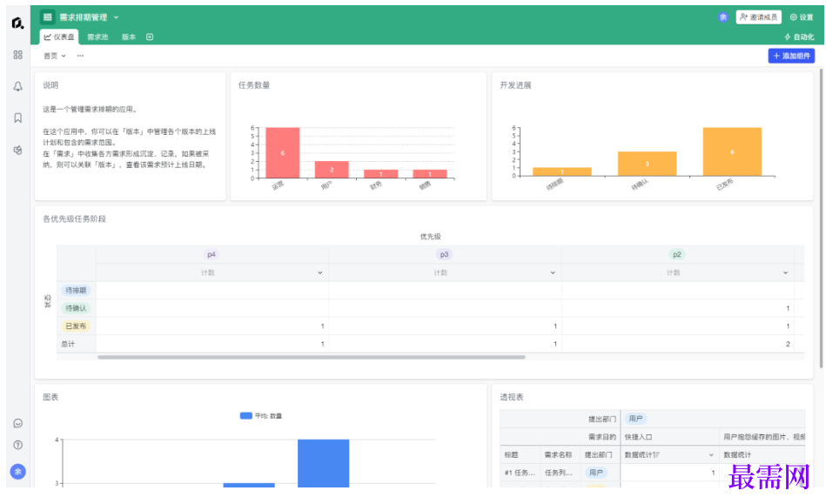Screen dimensions: 826x504
Task: Open the 计数 dropdown under p3 column
Action: coord(553,272)
